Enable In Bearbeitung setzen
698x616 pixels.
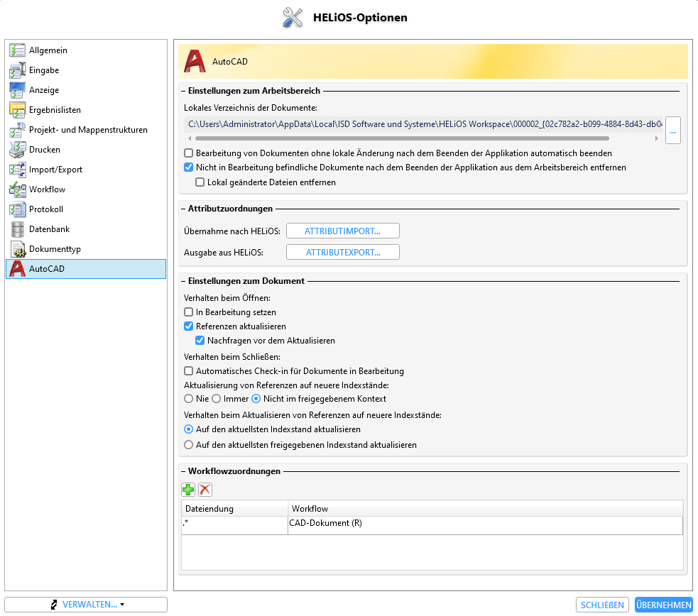(189, 312)
